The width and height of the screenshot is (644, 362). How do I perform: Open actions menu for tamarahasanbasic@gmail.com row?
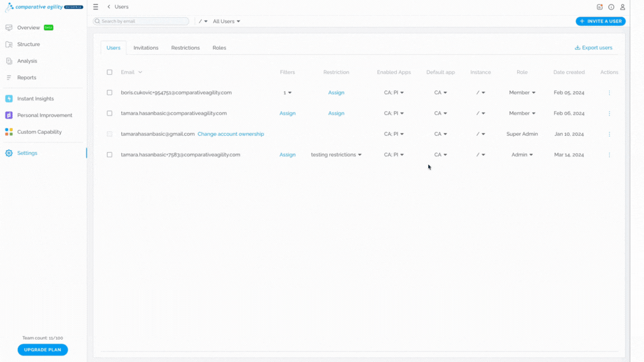pos(609,134)
